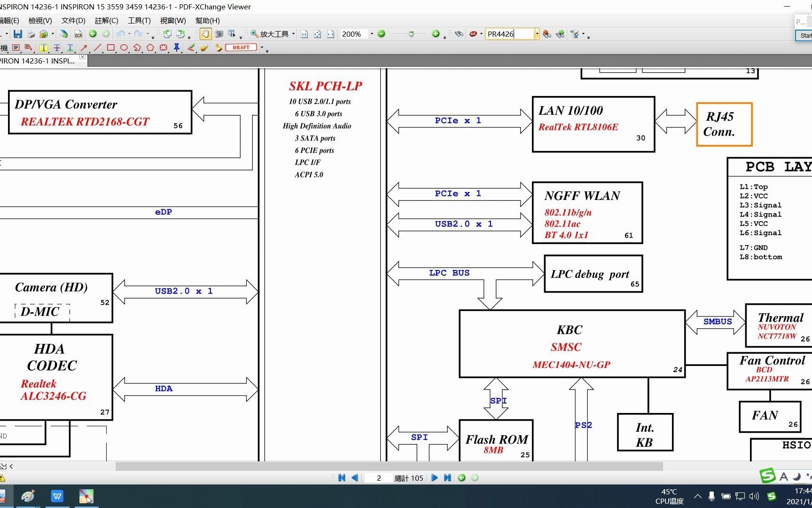Viewport: 812px width, 508px height.
Task: Select the Line drawing tool
Action: tap(97, 48)
